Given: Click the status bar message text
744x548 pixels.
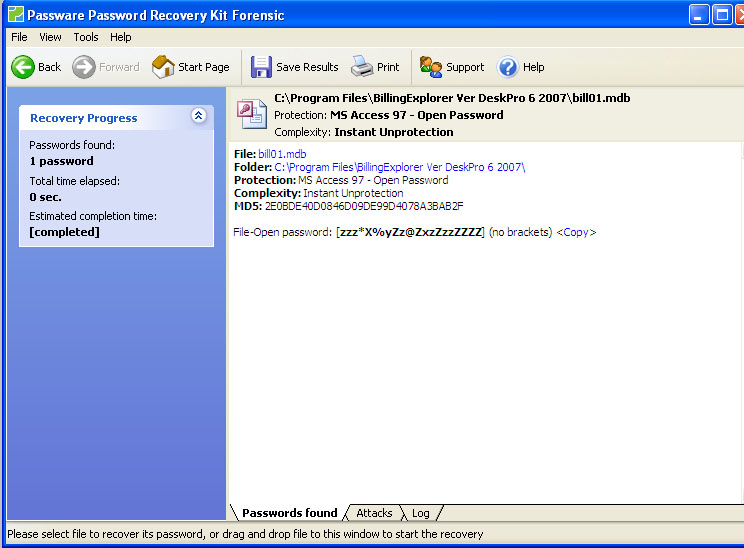Looking at the screenshot, I should pyautogui.click(x=245, y=534).
